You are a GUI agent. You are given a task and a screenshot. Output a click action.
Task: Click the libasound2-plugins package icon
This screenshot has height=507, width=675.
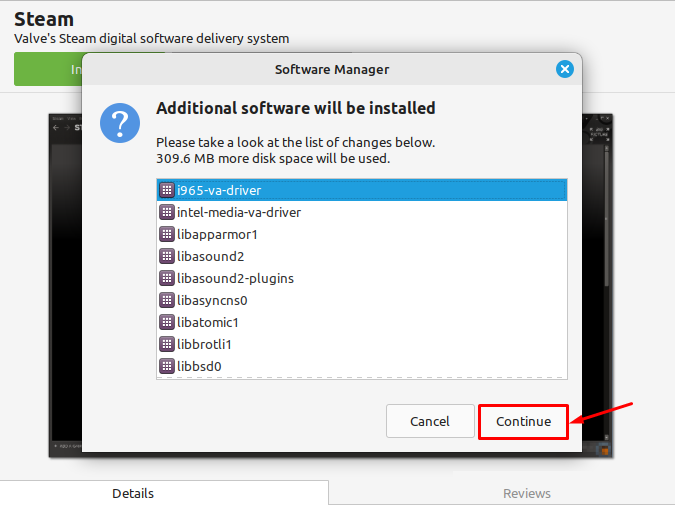(167, 278)
